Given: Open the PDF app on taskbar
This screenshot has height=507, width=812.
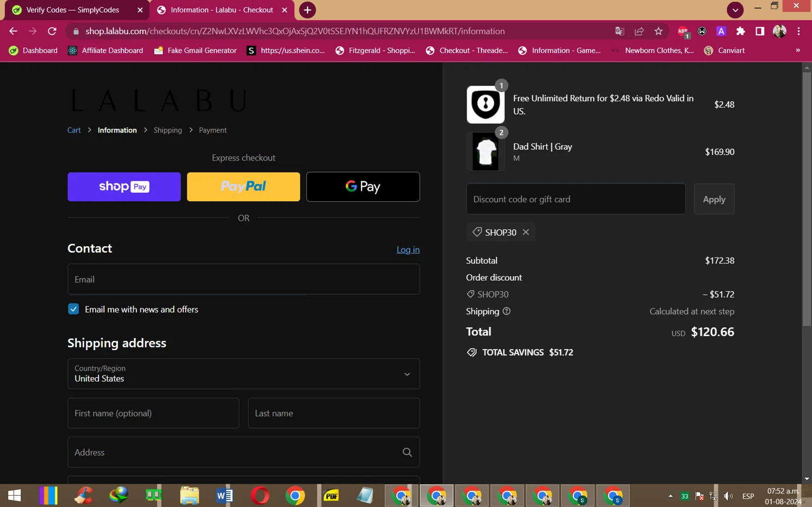Looking at the screenshot, I should 331,495.
